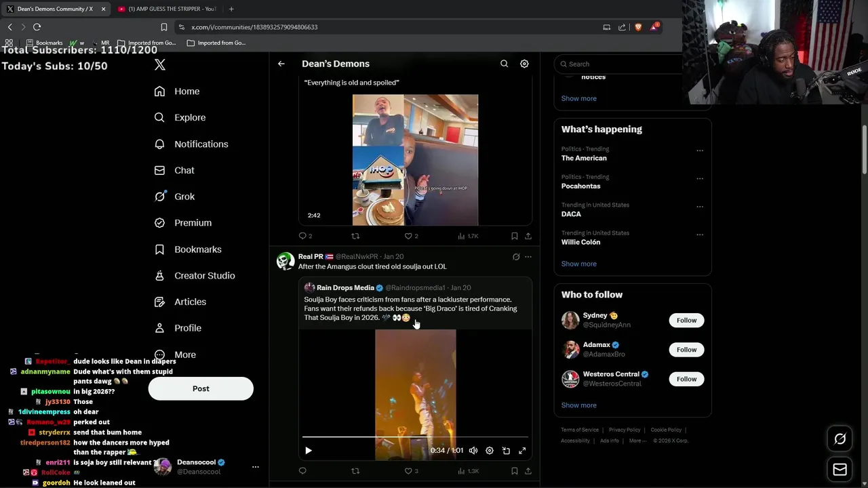Open Real PR profile avatar
The width and height of the screenshot is (868, 488).
point(285,261)
